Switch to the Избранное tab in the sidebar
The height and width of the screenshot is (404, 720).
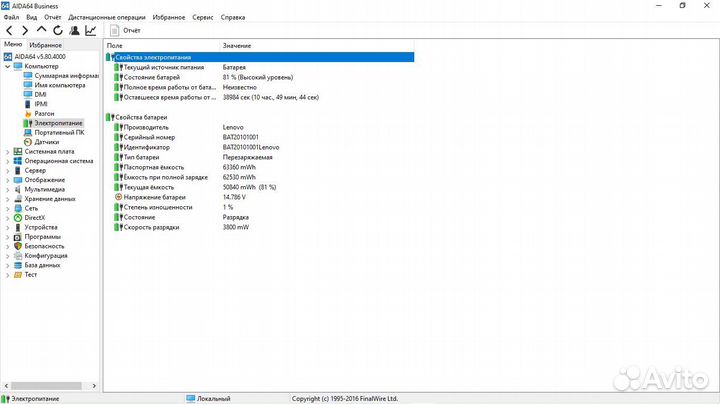click(45, 45)
